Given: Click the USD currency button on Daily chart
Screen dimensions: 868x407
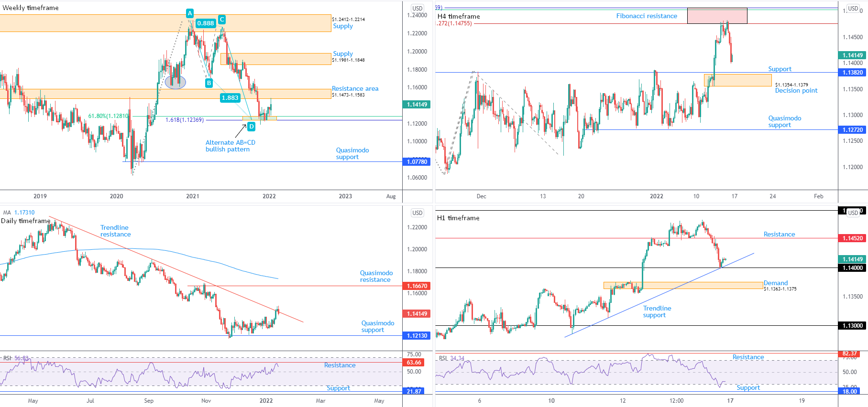Looking at the screenshot, I should tap(418, 213).
